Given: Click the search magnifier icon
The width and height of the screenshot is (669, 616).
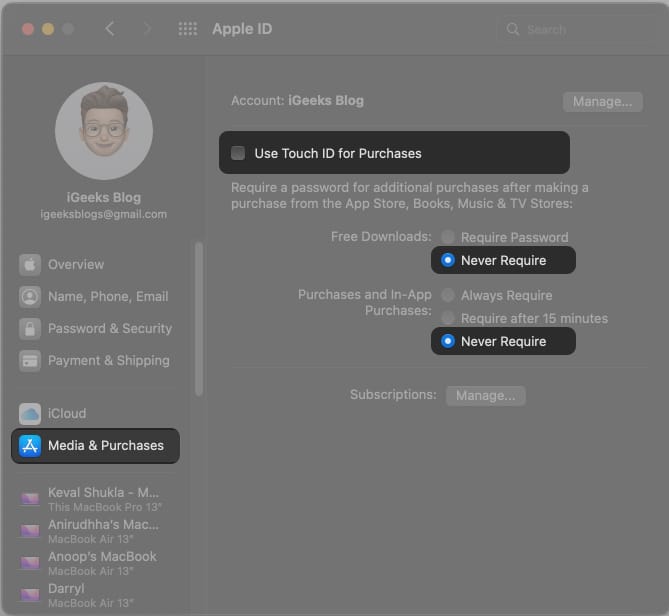Looking at the screenshot, I should pyautogui.click(x=513, y=29).
